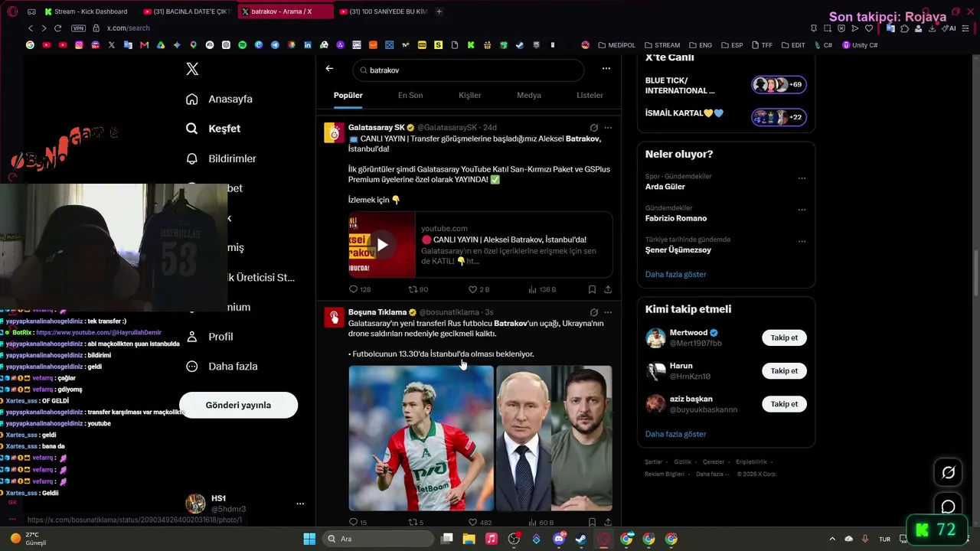Open Spotify bookmark in bookmarks bar
The image size is (980, 551).
tap(243, 45)
